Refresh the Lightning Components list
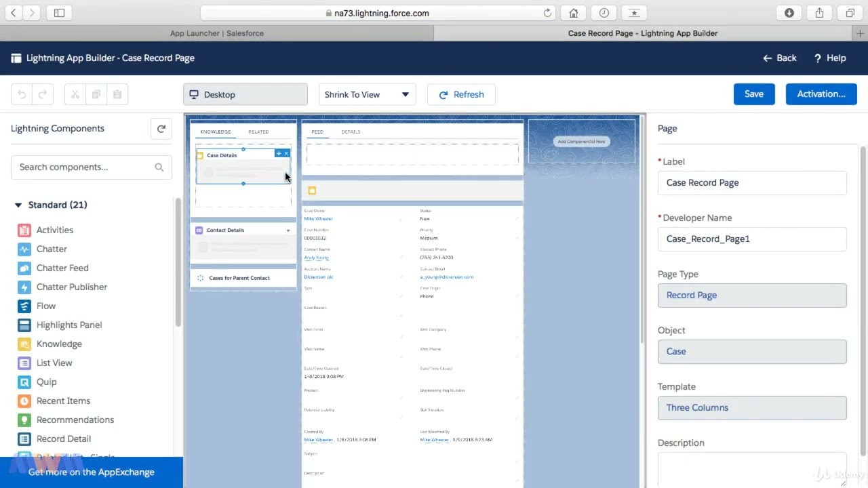The height and width of the screenshot is (488, 868). tap(161, 129)
